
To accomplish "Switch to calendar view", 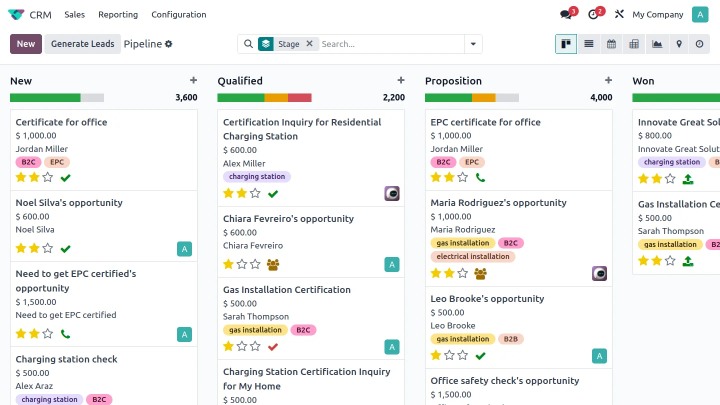I will [611, 44].
